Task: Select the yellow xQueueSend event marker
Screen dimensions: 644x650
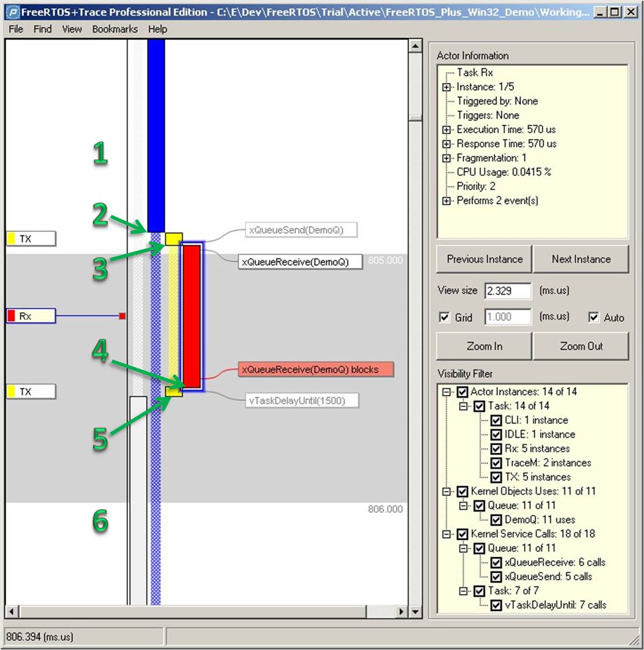Action: (174, 238)
